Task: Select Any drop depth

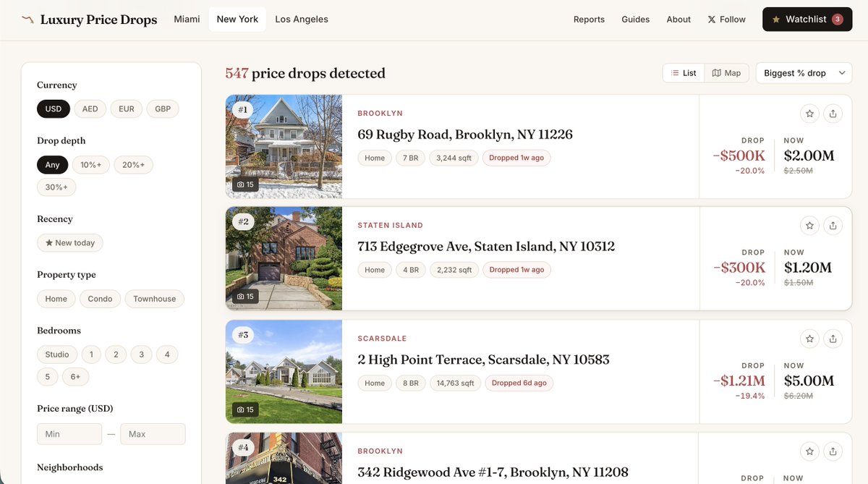Action: 53,165
